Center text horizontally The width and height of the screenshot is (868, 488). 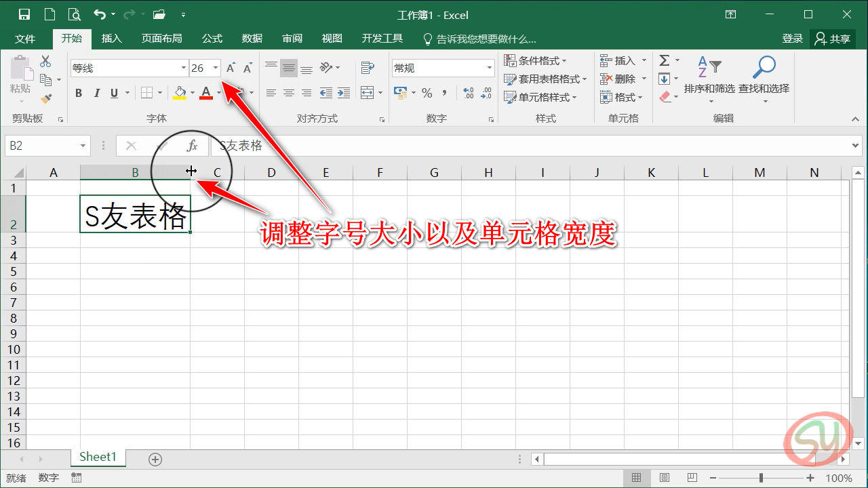point(289,93)
